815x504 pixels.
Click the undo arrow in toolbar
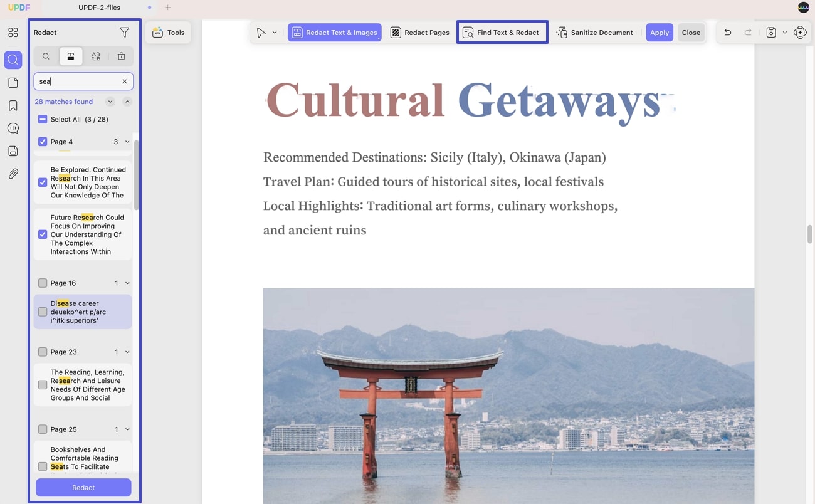727,33
